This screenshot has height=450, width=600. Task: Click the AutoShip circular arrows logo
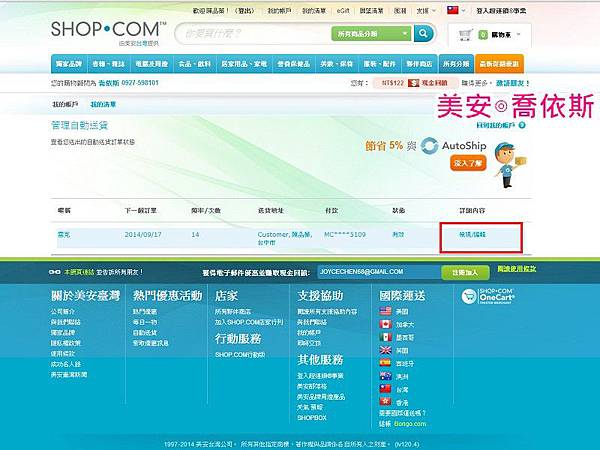(x=429, y=146)
